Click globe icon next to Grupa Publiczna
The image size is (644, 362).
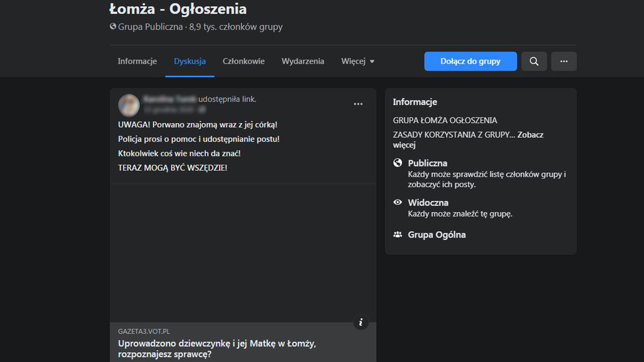click(x=113, y=26)
